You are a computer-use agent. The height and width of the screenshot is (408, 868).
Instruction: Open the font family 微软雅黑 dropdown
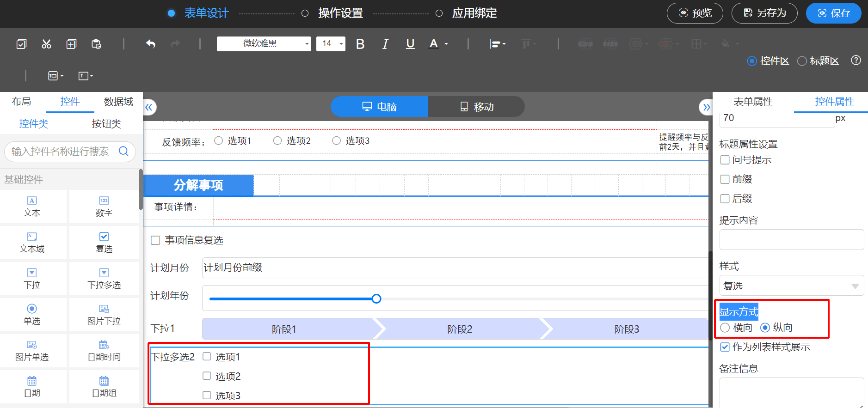coord(264,44)
